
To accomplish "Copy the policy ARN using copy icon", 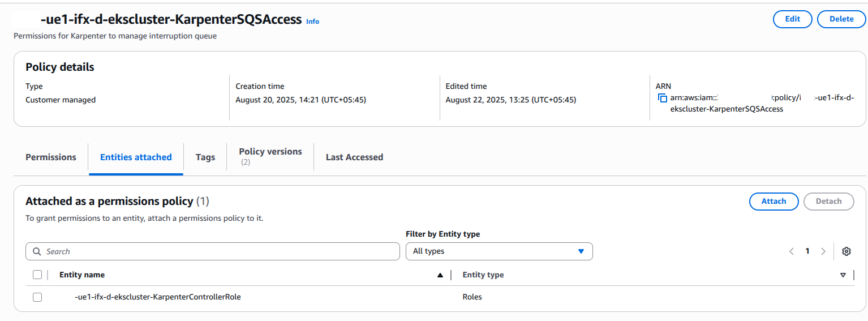I will click(663, 99).
